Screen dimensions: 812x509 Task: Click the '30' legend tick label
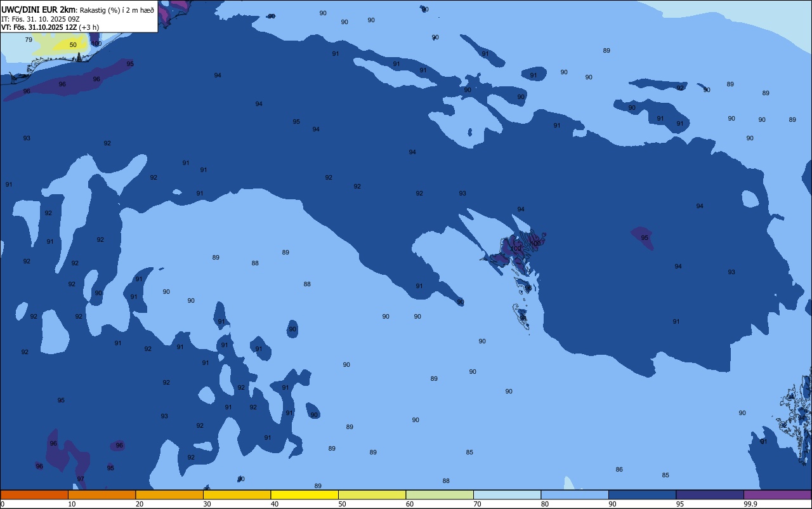click(207, 504)
